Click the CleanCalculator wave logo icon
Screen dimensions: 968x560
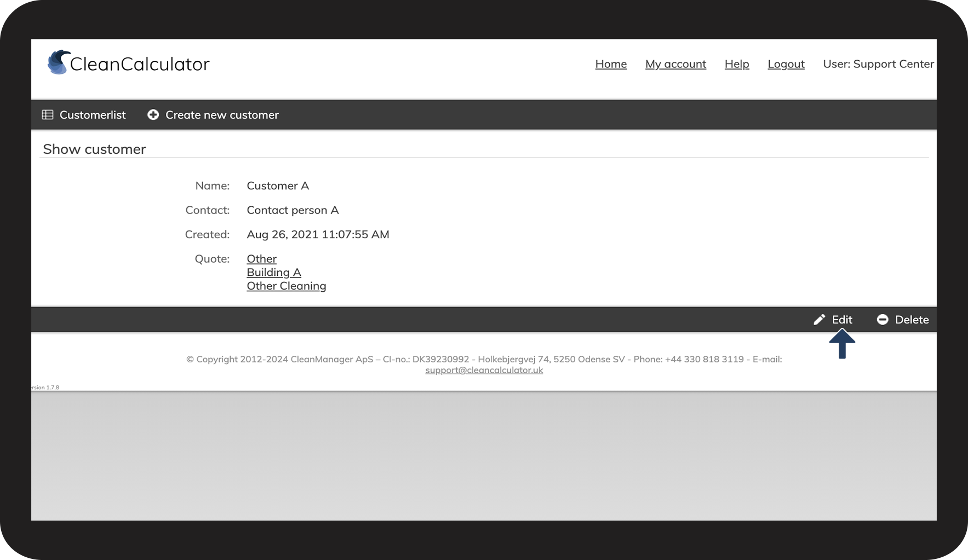tap(58, 62)
